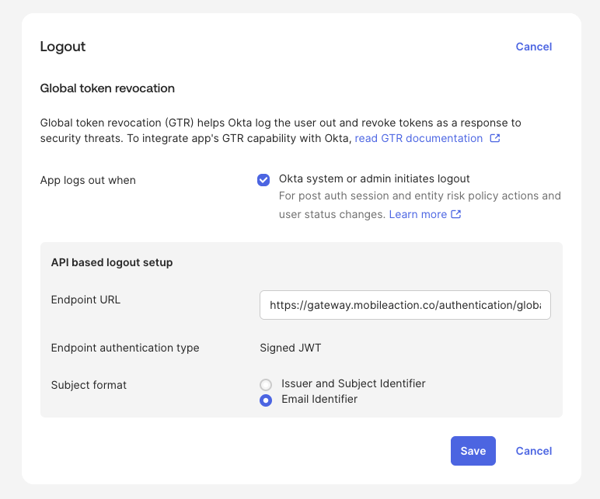Click the Signed JWT authentication type value
Screen dimensions: 600x499
click(x=290, y=348)
